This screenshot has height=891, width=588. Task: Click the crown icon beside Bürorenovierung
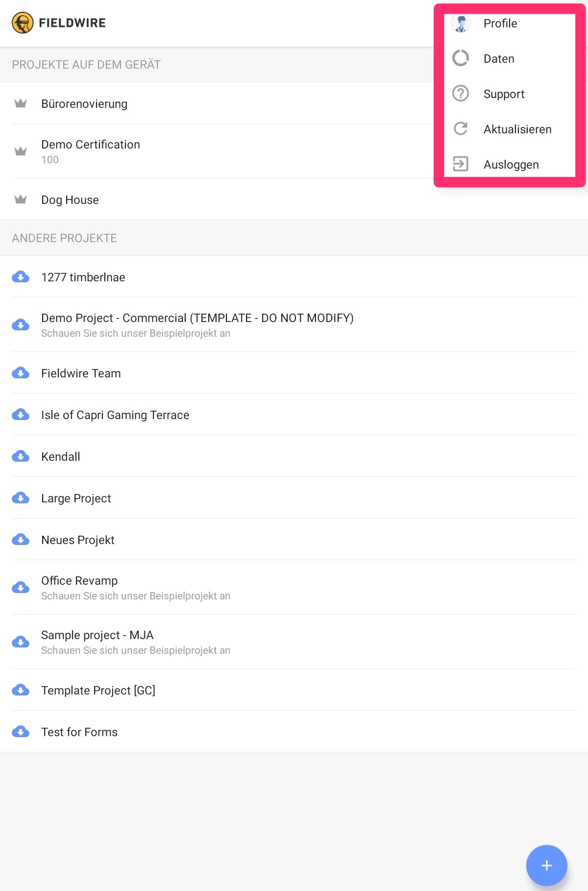21,103
